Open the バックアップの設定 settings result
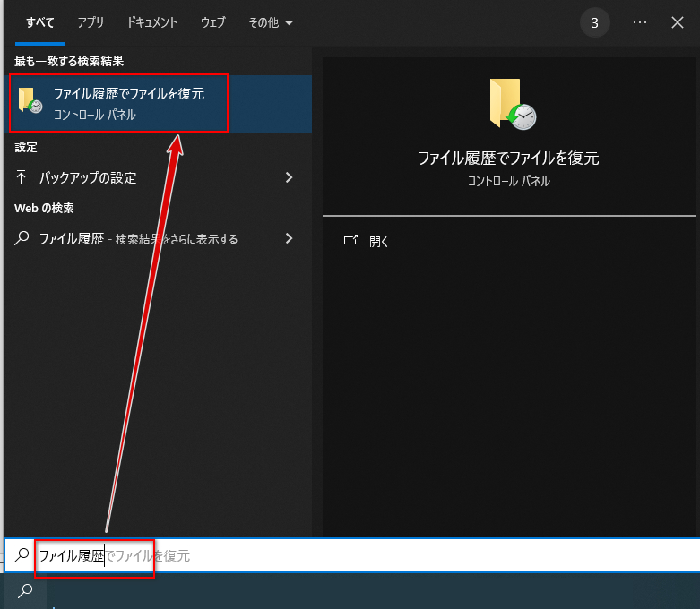This screenshot has width=700, height=609. (88, 177)
